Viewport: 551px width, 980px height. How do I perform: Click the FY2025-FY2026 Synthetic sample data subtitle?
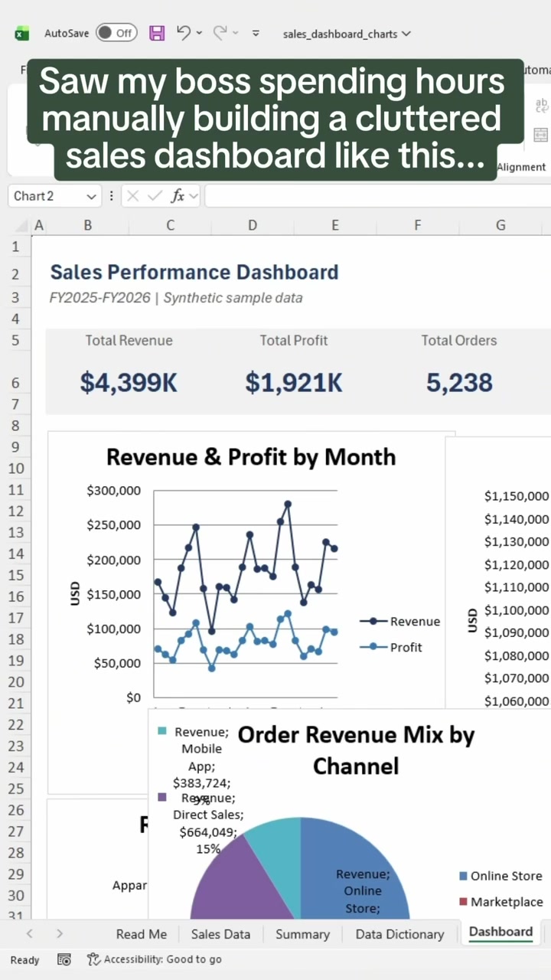point(176,298)
